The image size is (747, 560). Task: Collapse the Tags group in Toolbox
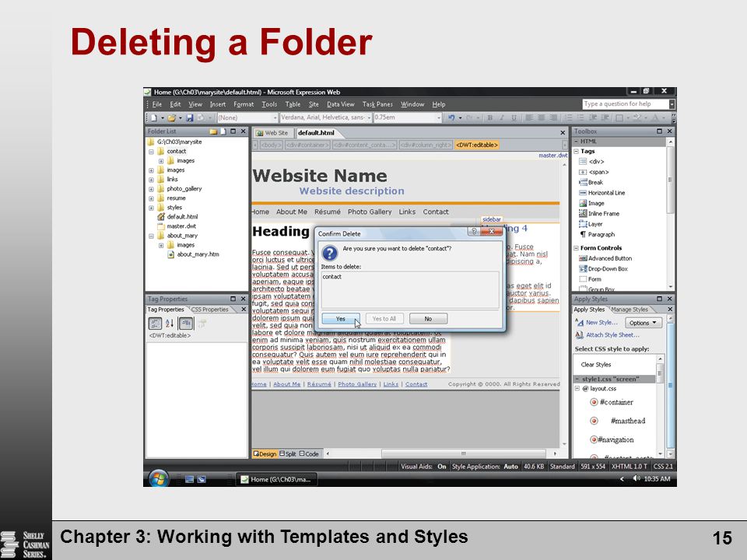pyautogui.click(x=576, y=152)
